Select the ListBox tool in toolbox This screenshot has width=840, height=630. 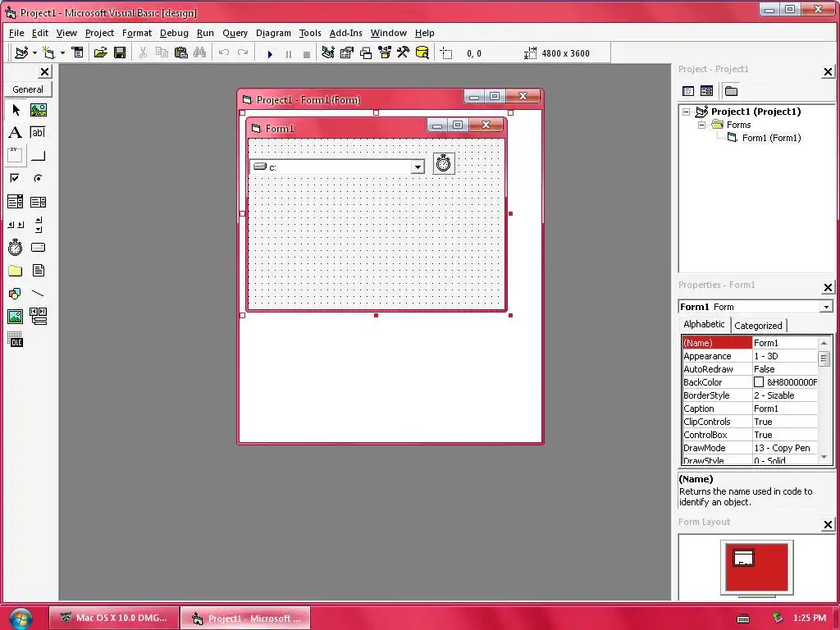pyautogui.click(x=38, y=202)
